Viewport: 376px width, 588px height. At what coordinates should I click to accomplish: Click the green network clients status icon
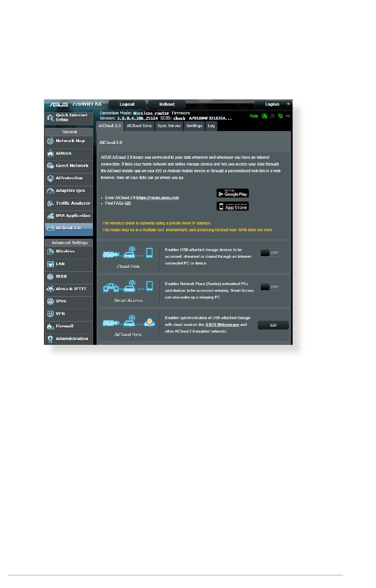(x=280, y=116)
